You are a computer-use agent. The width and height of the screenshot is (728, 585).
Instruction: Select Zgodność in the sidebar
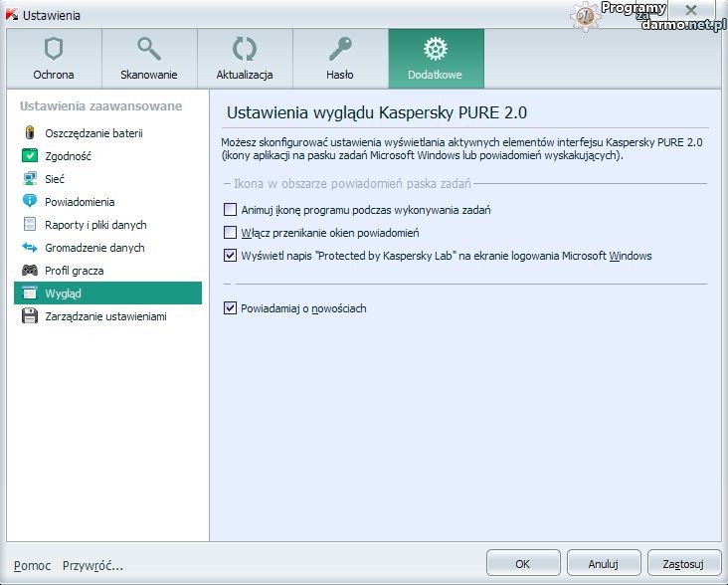107,156
